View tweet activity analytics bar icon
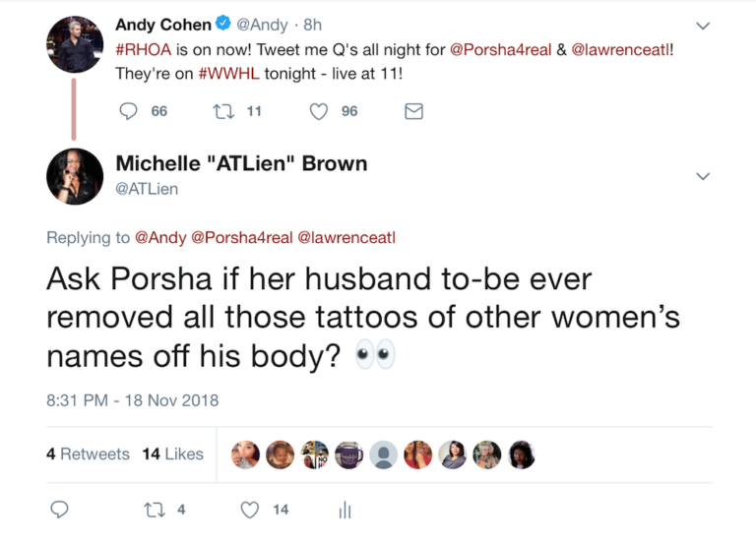This screenshot has height=544, width=756. tap(345, 510)
